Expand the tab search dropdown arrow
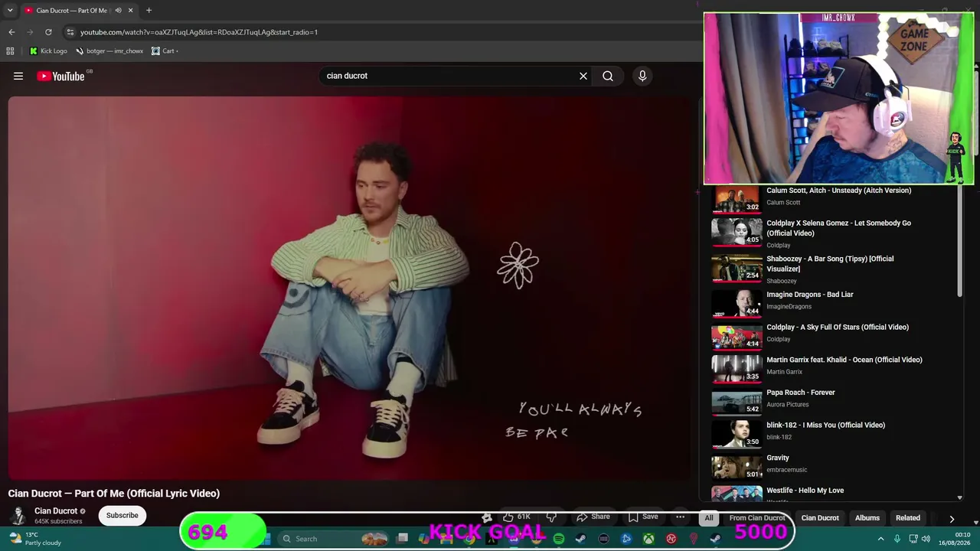Image resolution: width=980 pixels, height=551 pixels. [x=10, y=11]
